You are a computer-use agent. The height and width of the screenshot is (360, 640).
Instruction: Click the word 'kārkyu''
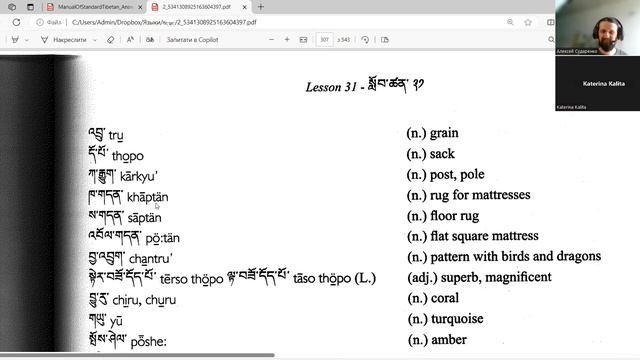point(139,177)
